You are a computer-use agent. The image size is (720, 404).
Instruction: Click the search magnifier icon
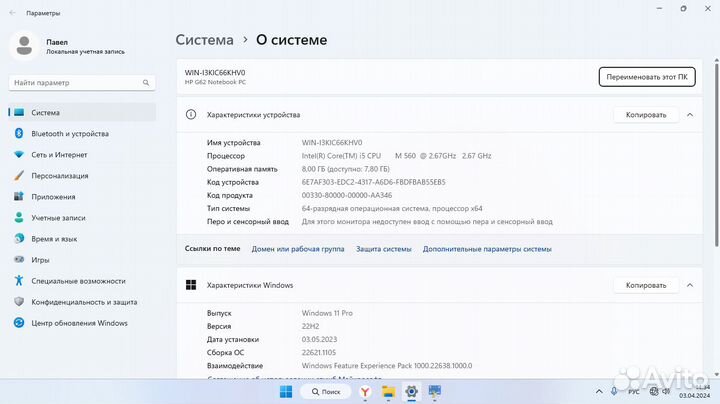click(146, 83)
